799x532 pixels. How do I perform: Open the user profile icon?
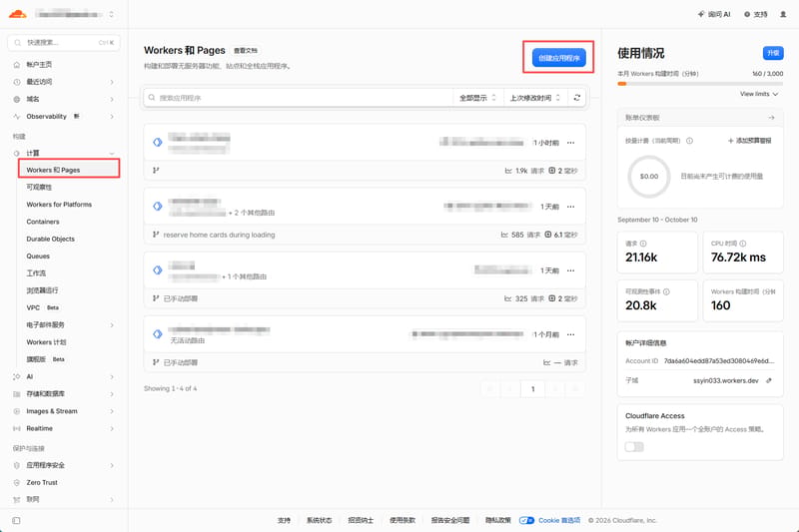783,14
